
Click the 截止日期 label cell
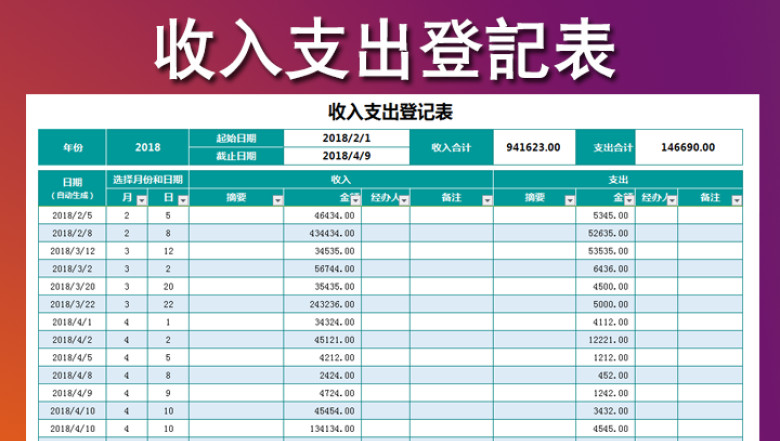coord(236,156)
